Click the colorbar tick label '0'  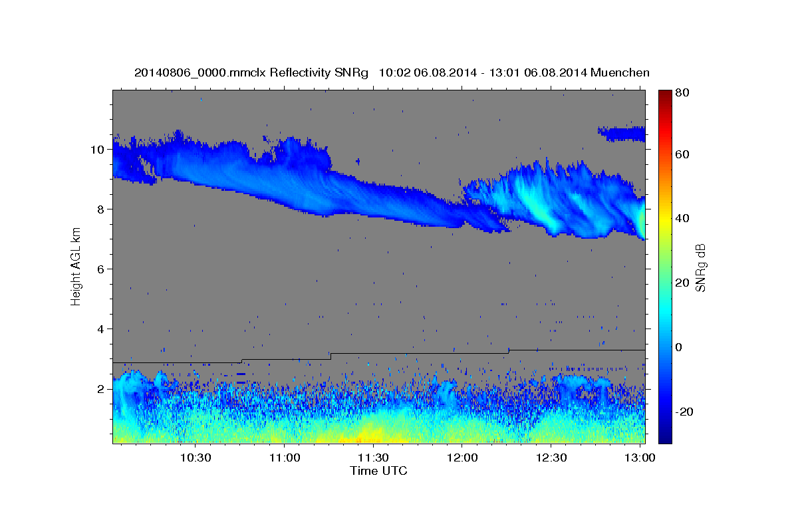[680, 347]
